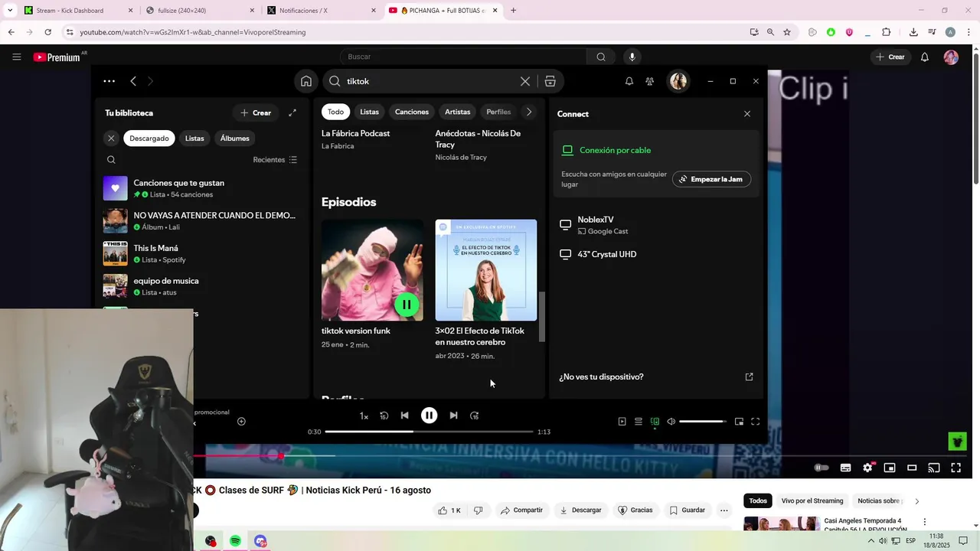The height and width of the screenshot is (551, 980).
Task: Enable YouTube miniplayer
Action: (890, 468)
